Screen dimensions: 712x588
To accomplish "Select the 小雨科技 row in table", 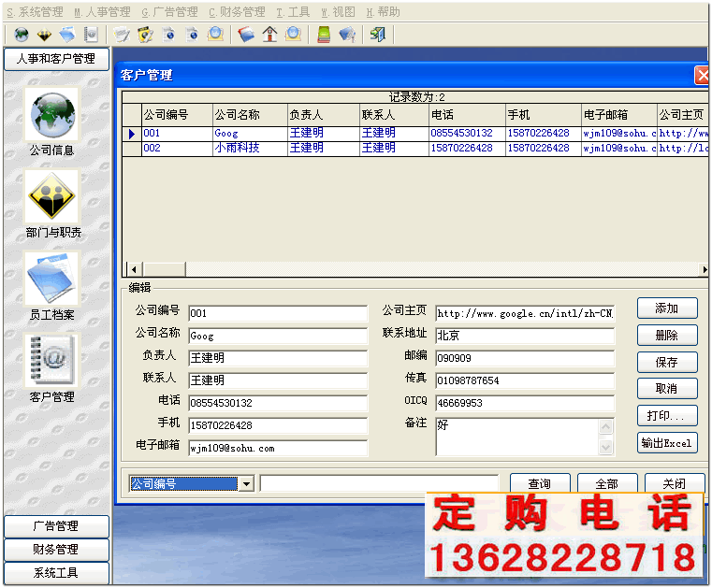I will coord(414,148).
